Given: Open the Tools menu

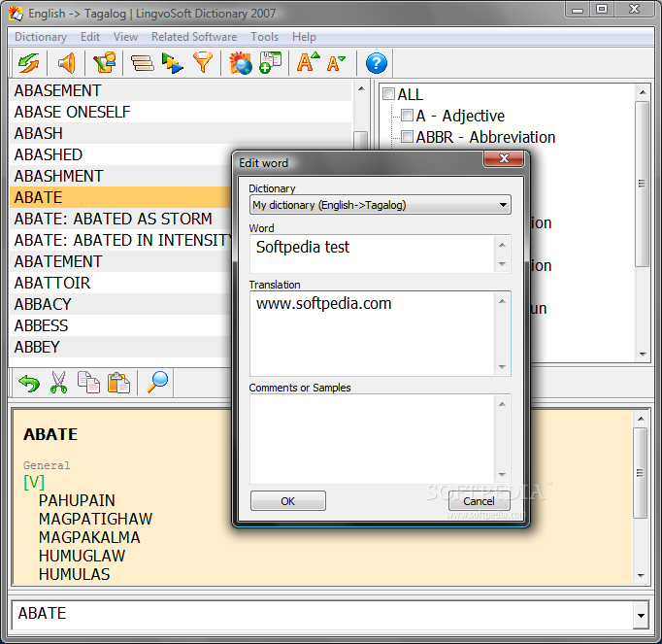Looking at the screenshot, I should [264, 37].
